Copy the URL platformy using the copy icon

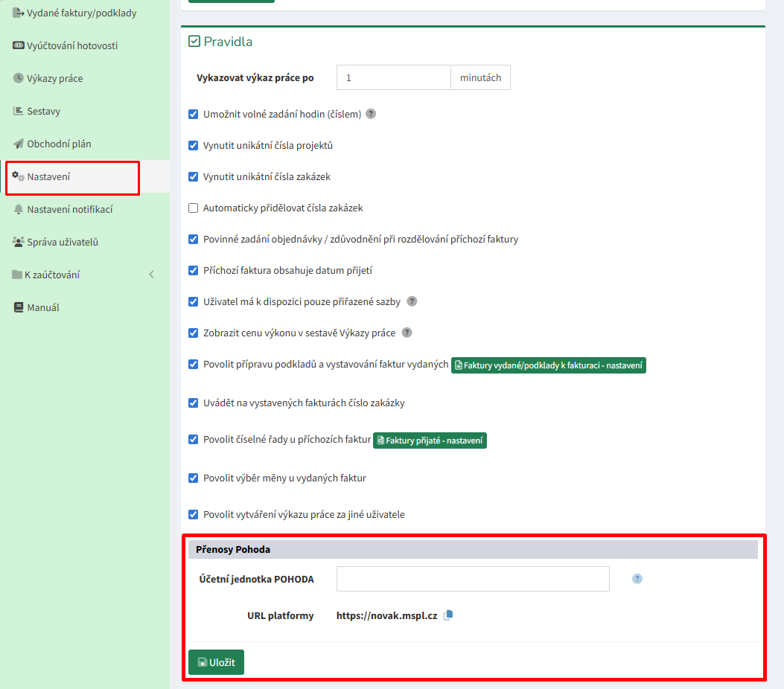448,616
